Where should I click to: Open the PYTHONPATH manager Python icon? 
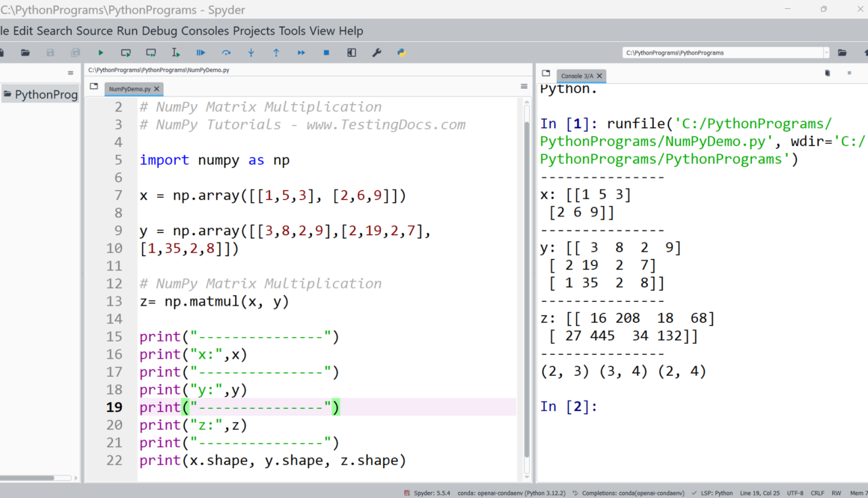pos(401,53)
